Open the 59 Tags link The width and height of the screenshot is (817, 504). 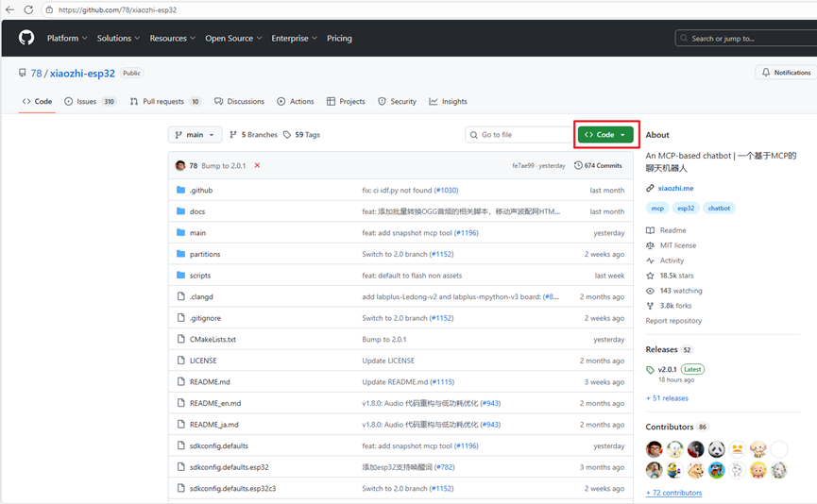301,134
